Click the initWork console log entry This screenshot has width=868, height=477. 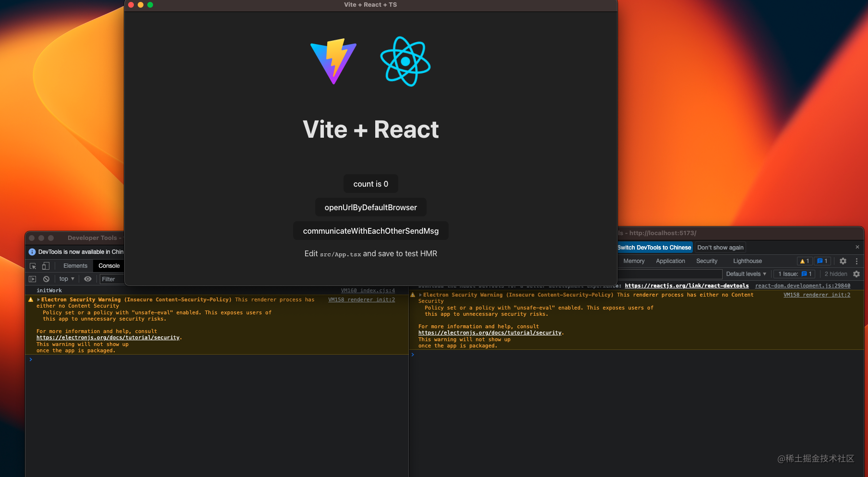coord(49,290)
